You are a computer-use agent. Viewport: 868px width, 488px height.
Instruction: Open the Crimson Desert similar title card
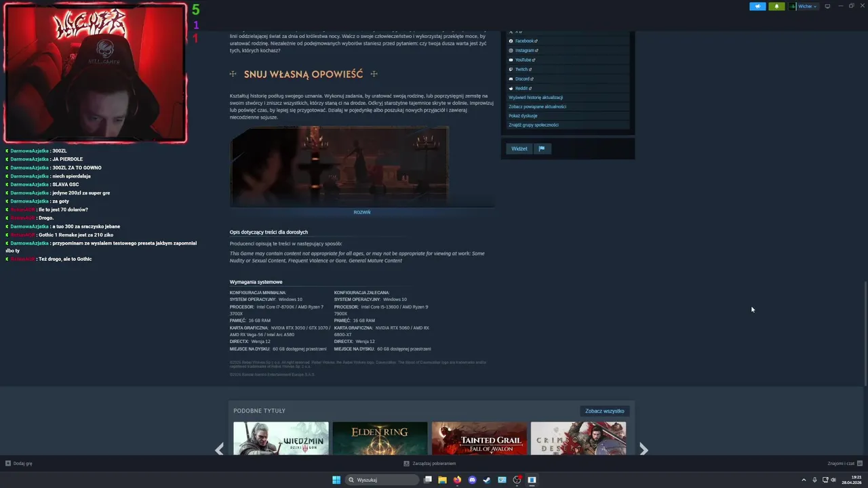tap(578, 439)
